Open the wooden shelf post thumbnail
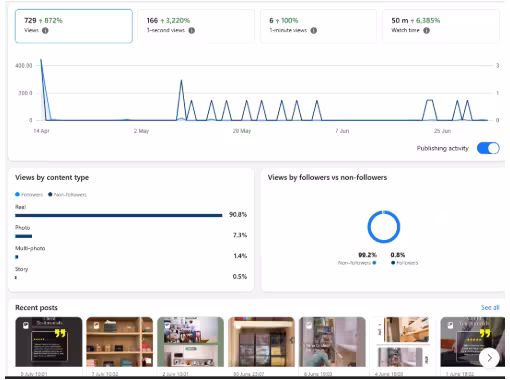Screen dimensions: 510x380 coord(120,342)
